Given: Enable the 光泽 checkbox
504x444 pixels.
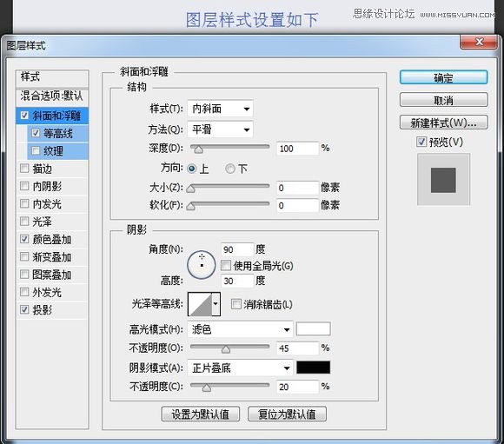Looking at the screenshot, I should tap(24, 222).
